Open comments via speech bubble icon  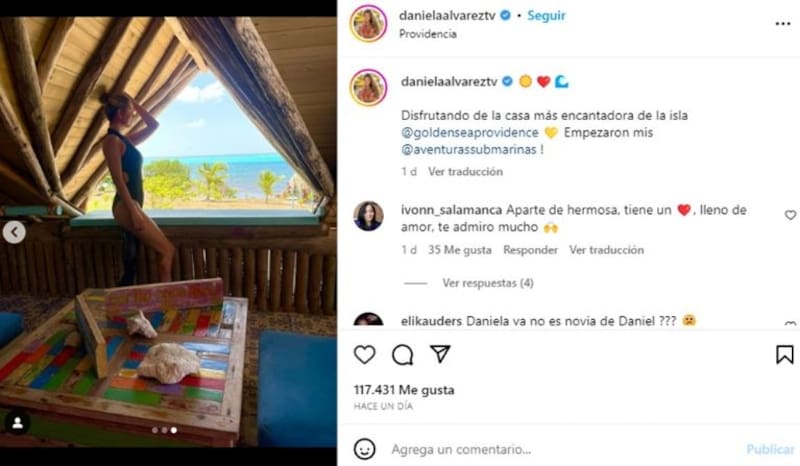pos(402,355)
